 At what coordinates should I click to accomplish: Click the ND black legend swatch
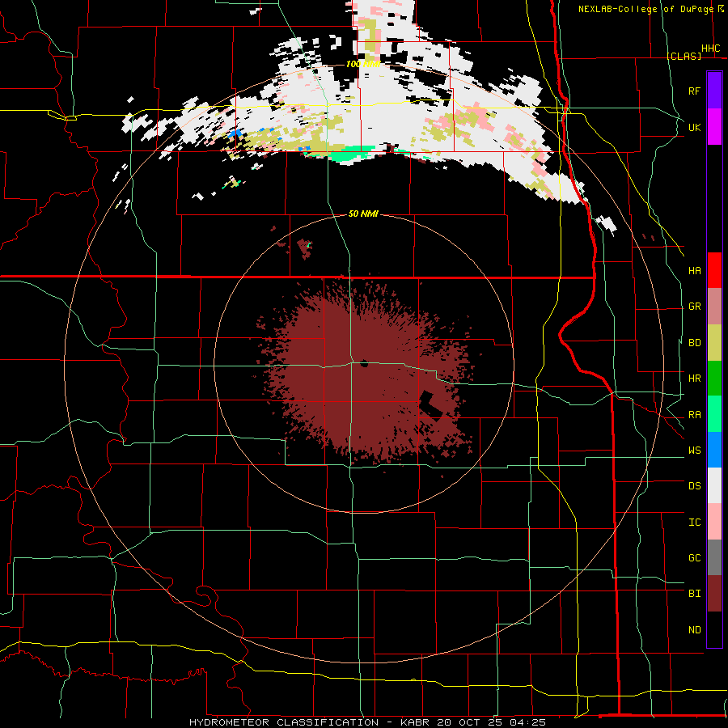click(x=714, y=629)
